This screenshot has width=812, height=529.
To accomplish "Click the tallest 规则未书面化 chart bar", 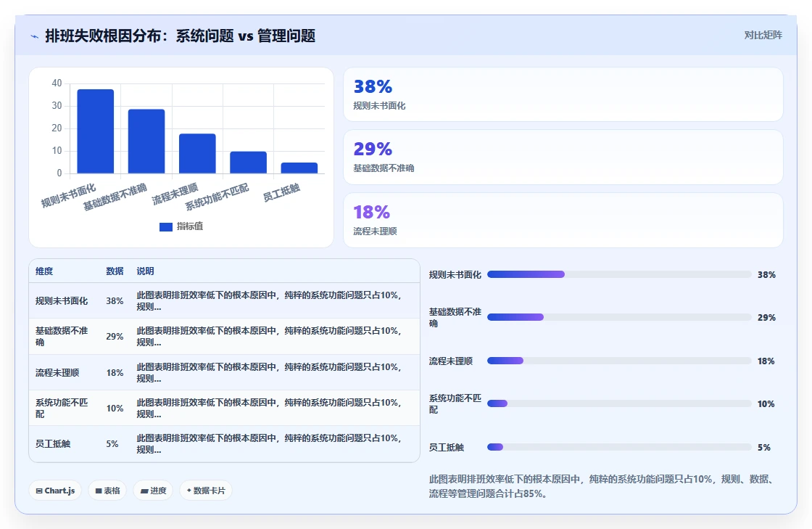I will (95, 131).
